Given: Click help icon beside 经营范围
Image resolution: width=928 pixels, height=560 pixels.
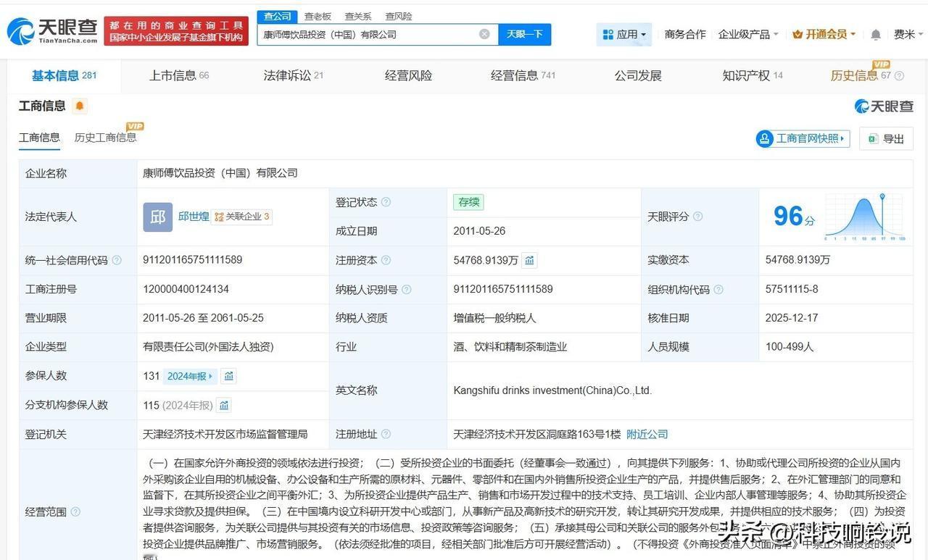Looking at the screenshot, I should click(x=75, y=512).
